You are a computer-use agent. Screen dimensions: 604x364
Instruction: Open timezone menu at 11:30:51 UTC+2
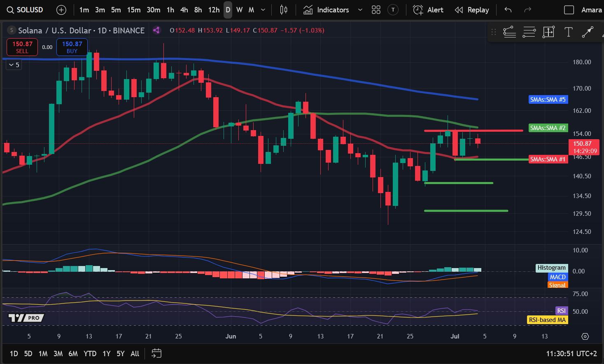571,354
